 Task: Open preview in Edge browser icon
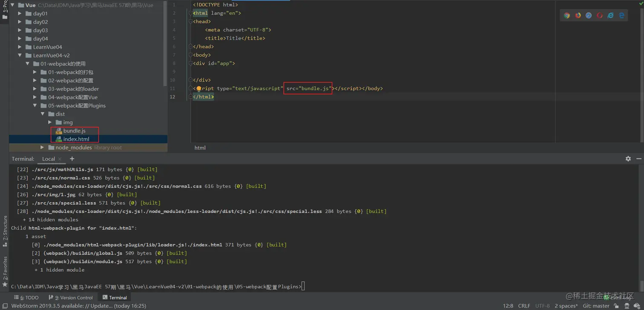[621, 15]
